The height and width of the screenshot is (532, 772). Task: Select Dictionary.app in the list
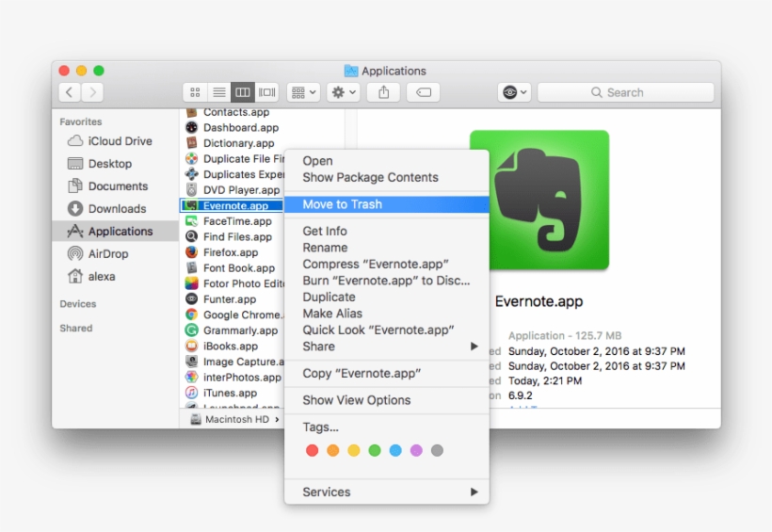click(230, 143)
